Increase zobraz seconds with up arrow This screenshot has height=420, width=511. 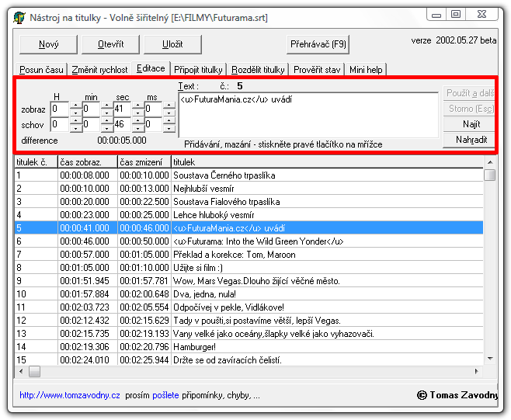138,106
